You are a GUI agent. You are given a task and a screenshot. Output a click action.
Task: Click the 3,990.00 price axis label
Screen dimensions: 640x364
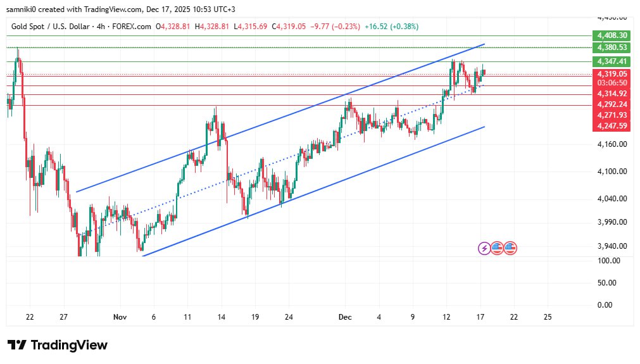pos(612,222)
